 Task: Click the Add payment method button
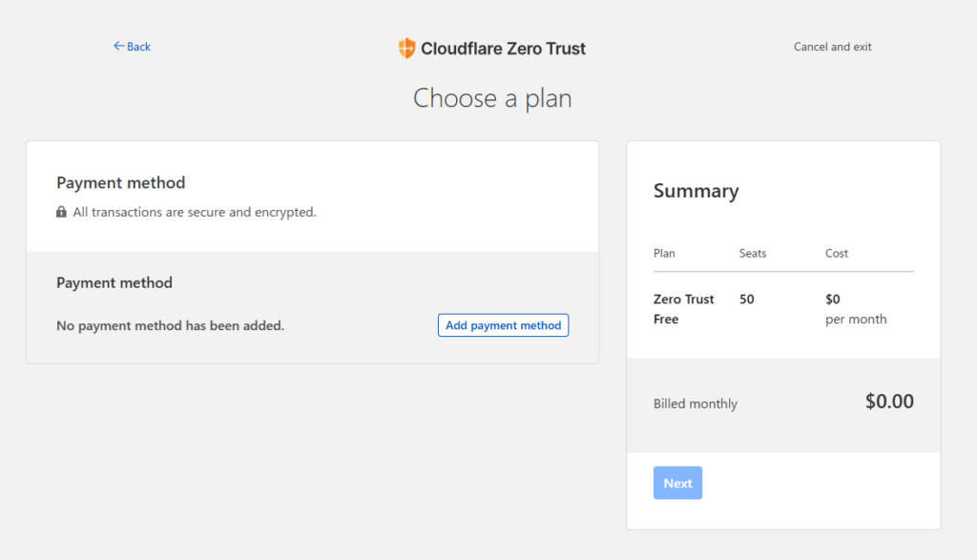point(503,324)
